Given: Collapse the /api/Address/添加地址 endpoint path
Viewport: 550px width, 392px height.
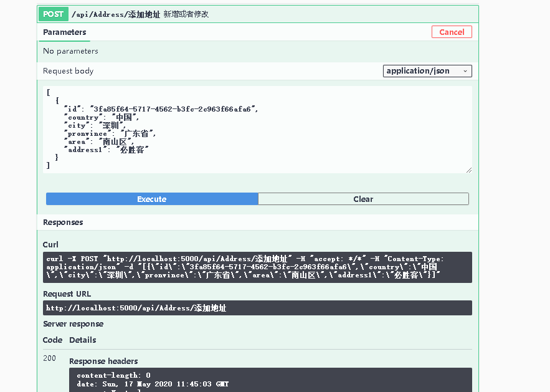Looking at the screenshot, I should tap(115, 14).
